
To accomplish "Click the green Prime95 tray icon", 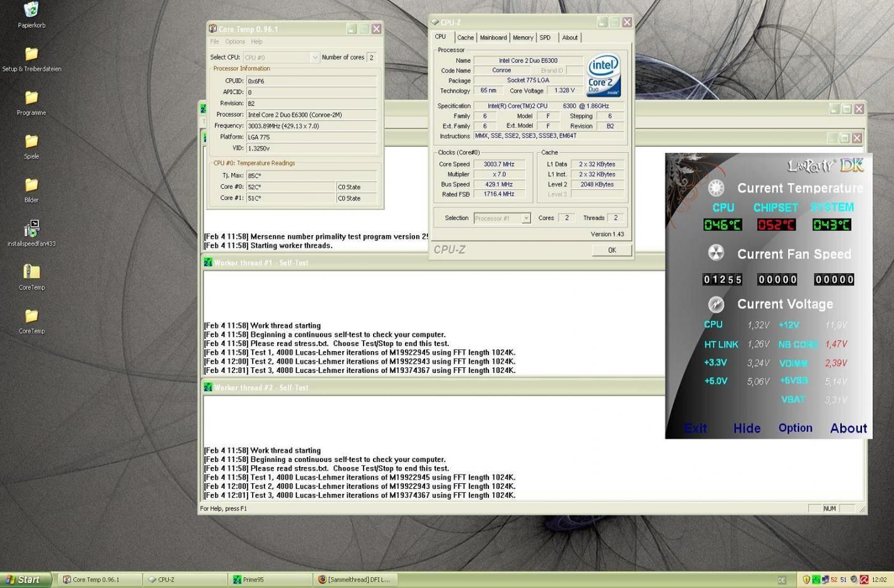I will coord(816,580).
